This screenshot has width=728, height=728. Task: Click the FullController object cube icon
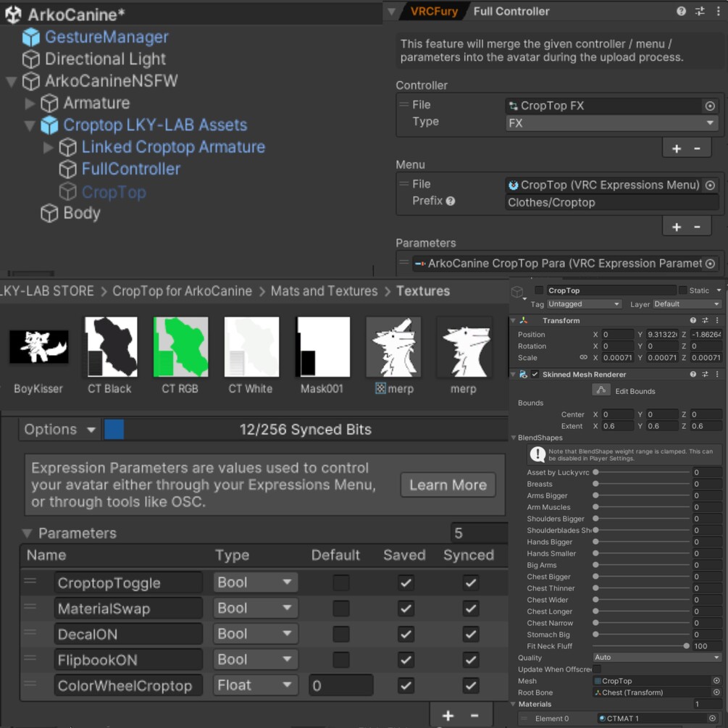click(68, 170)
